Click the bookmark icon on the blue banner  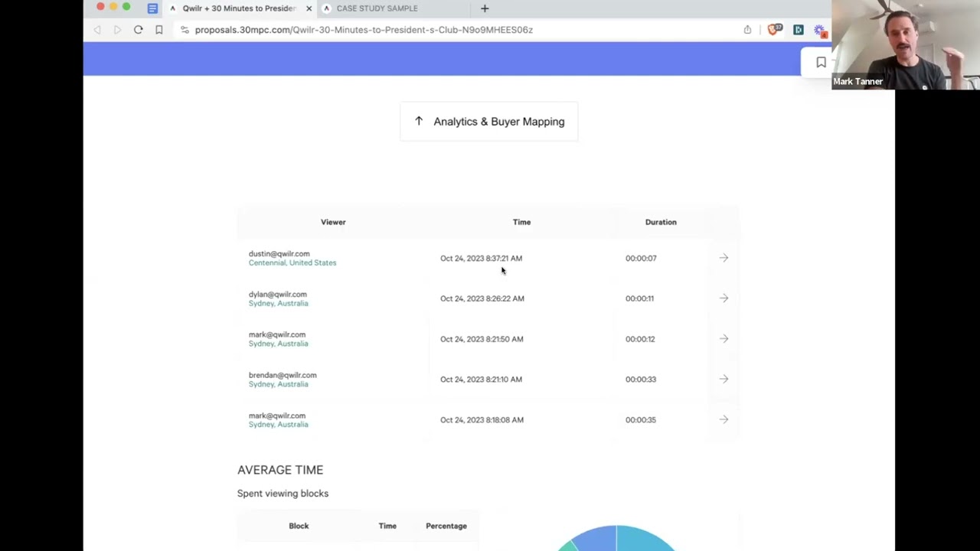tap(821, 62)
